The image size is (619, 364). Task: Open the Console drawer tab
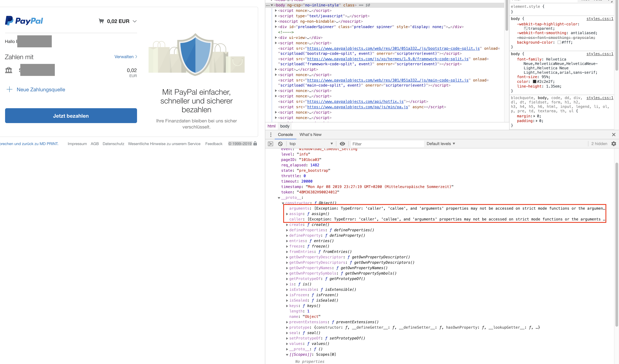point(285,135)
